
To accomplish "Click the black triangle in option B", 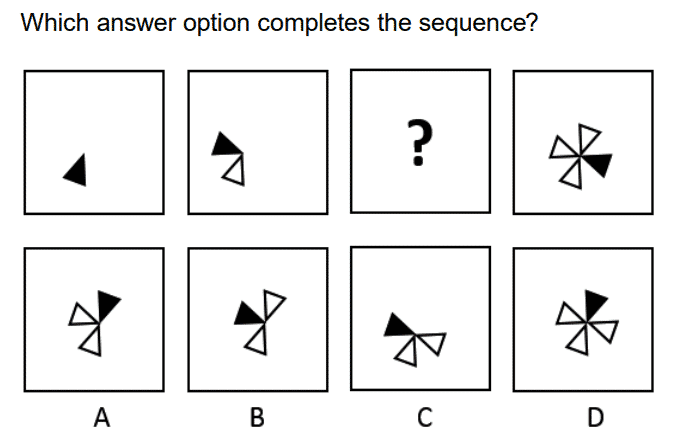I will 246,314.
